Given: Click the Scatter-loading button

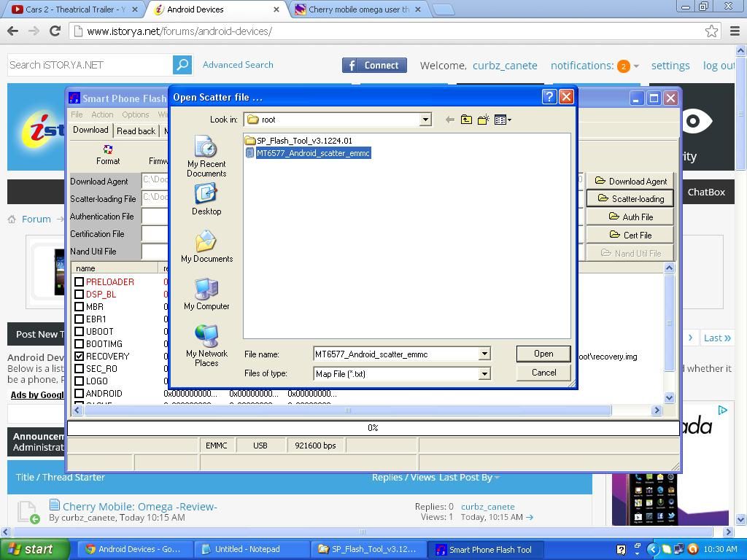Looking at the screenshot, I should pyautogui.click(x=630, y=198).
